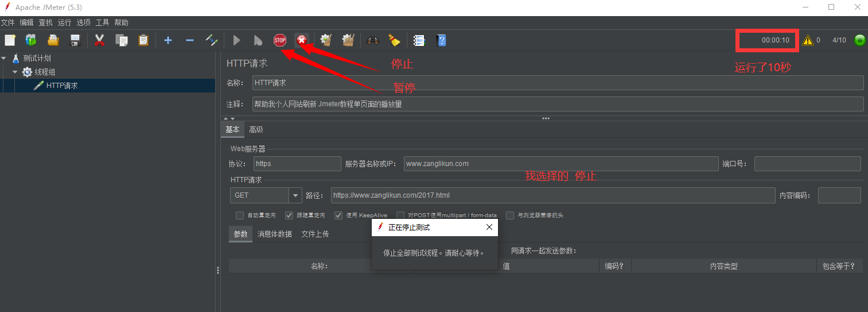Click the green Start test arrow
The height and width of the screenshot is (312, 868).
(236, 40)
